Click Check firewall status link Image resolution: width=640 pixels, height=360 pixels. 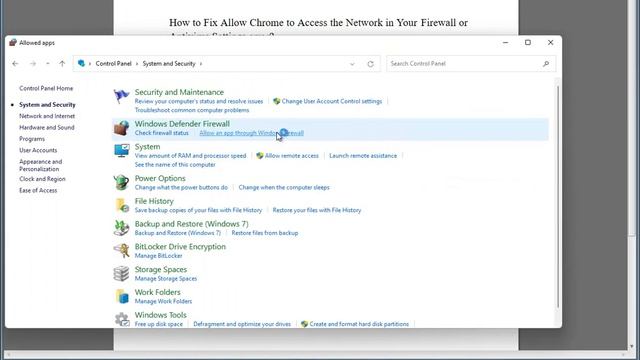[162, 133]
